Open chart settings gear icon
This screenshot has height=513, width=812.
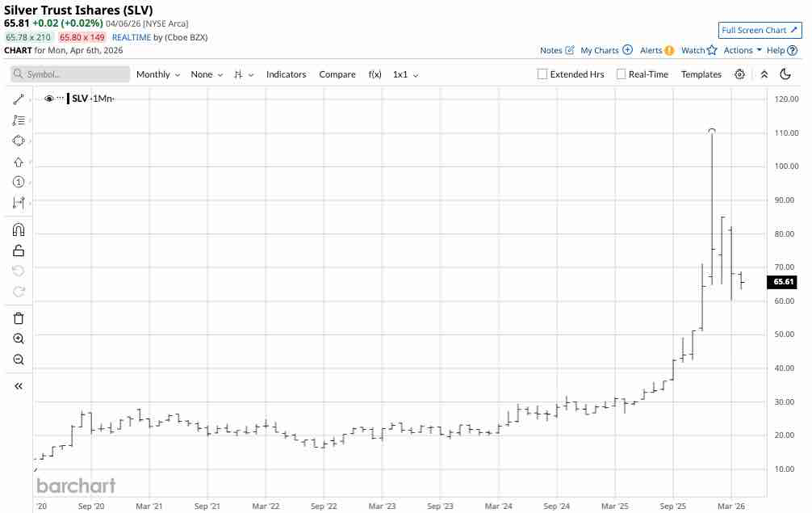tap(739, 74)
